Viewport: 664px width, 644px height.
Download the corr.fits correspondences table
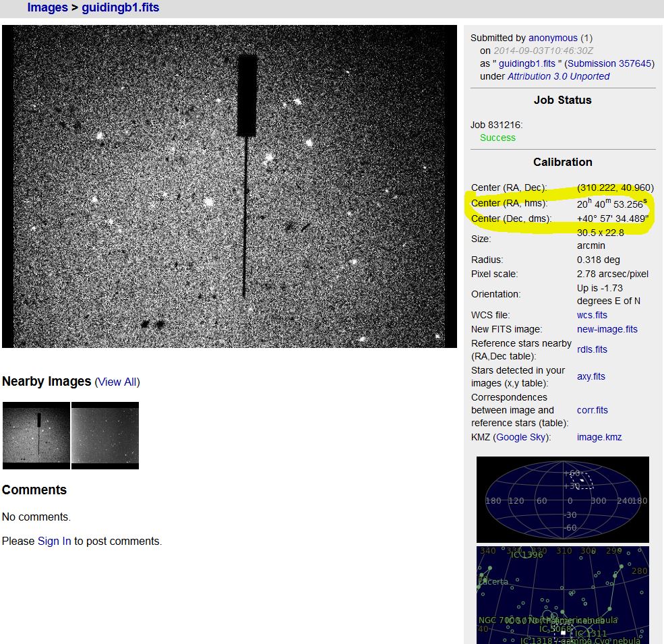(592, 410)
